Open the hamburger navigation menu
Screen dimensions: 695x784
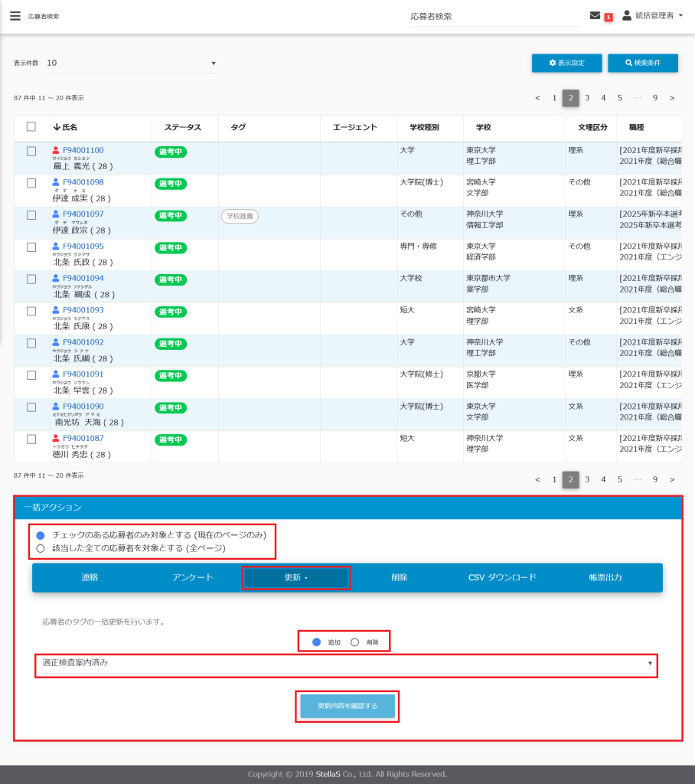click(x=15, y=15)
